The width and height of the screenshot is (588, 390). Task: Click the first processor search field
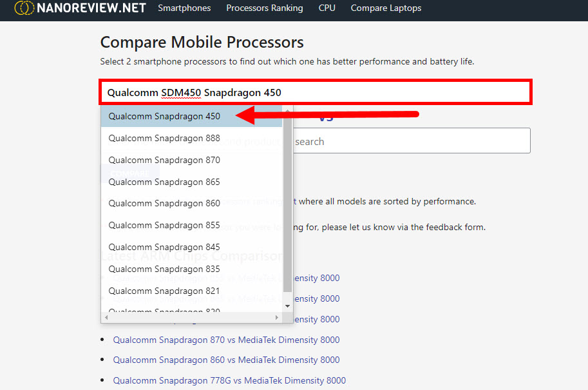(x=316, y=92)
